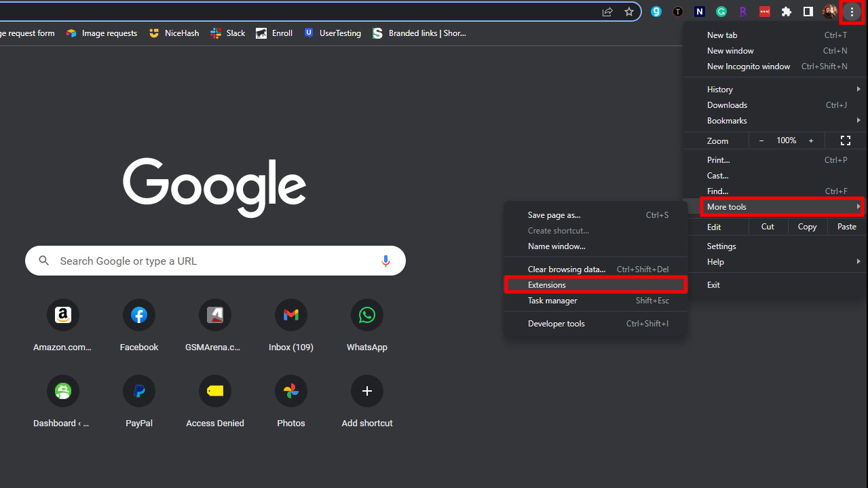Click the Add shortcut plus tile
The height and width of the screenshot is (488, 868).
pos(367,402)
